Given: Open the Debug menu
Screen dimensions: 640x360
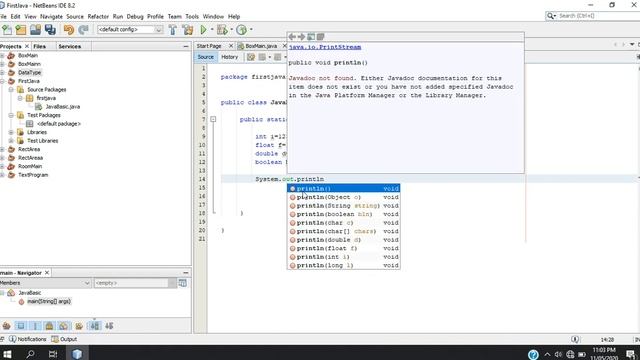Looking at the screenshot, I should tap(135, 16).
